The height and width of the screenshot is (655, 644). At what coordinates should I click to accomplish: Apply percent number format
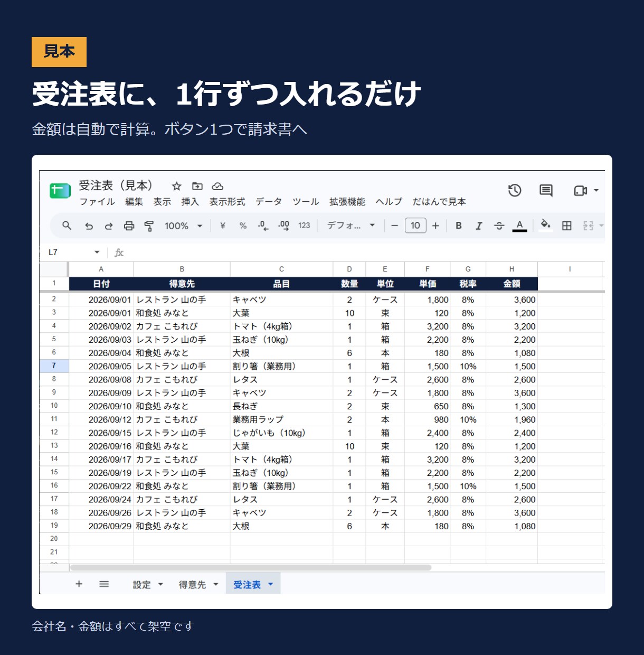coord(243,226)
